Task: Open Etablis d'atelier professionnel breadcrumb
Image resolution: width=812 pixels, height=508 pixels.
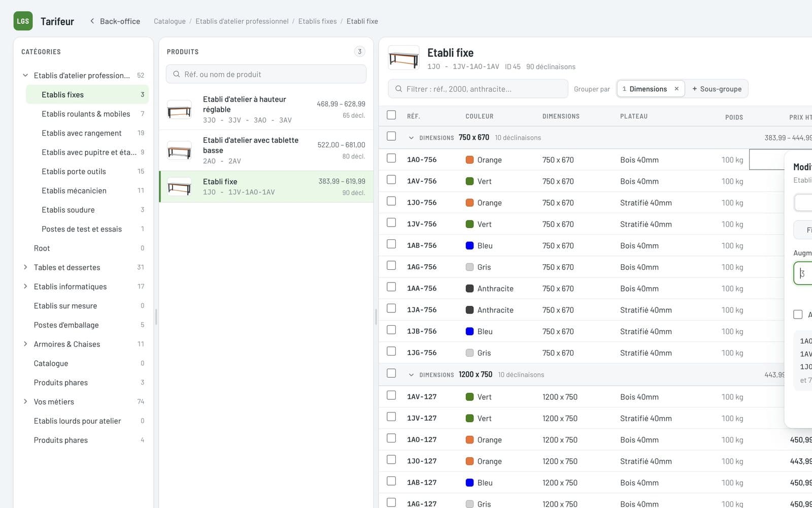Action: tap(242, 21)
